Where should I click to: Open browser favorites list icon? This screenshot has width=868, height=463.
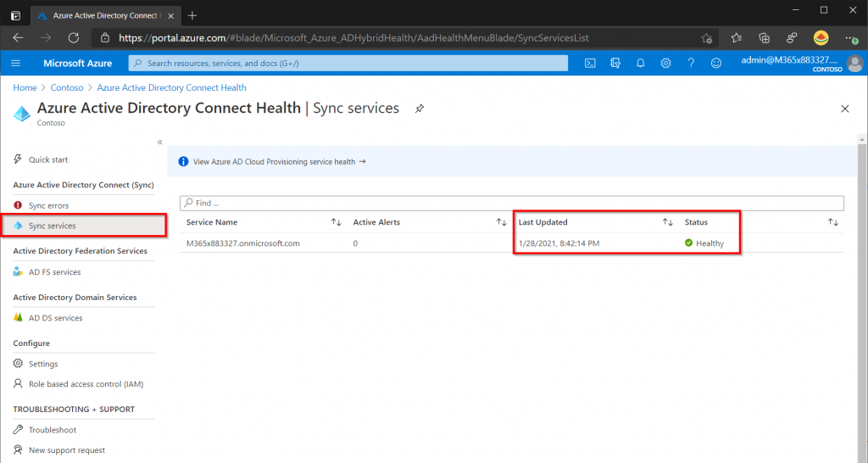coord(737,37)
